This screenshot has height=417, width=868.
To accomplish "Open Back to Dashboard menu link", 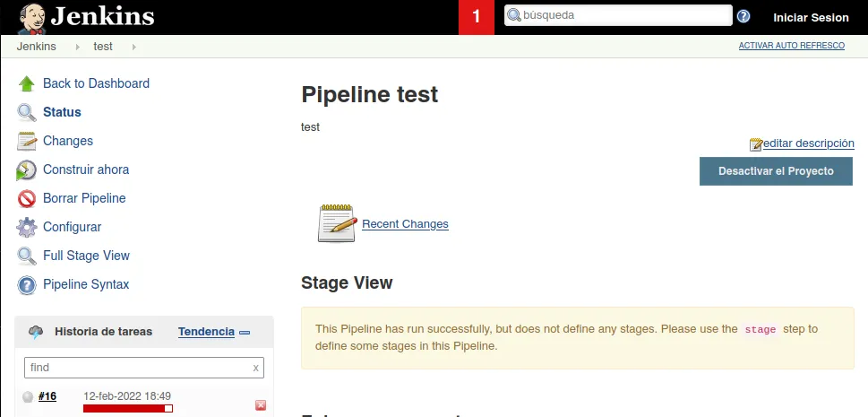I will point(97,83).
